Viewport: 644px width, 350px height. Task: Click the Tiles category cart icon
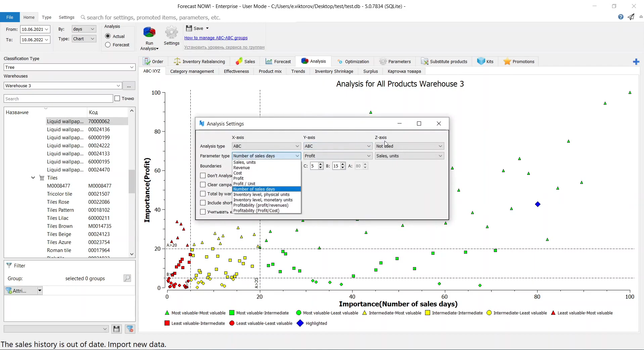point(42,178)
